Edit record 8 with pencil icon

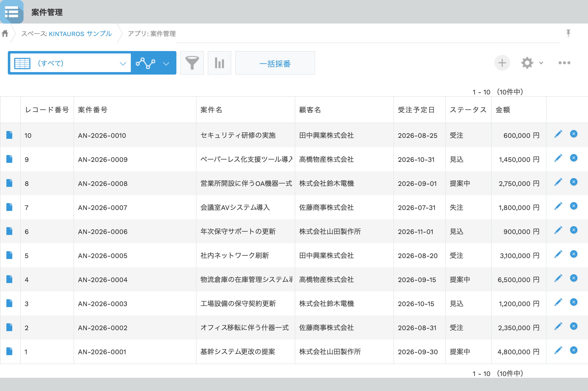(558, 182)
